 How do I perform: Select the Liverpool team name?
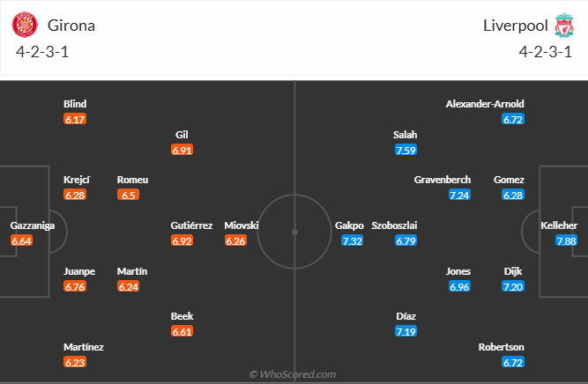pyautogui.click(x=514, y=26)
